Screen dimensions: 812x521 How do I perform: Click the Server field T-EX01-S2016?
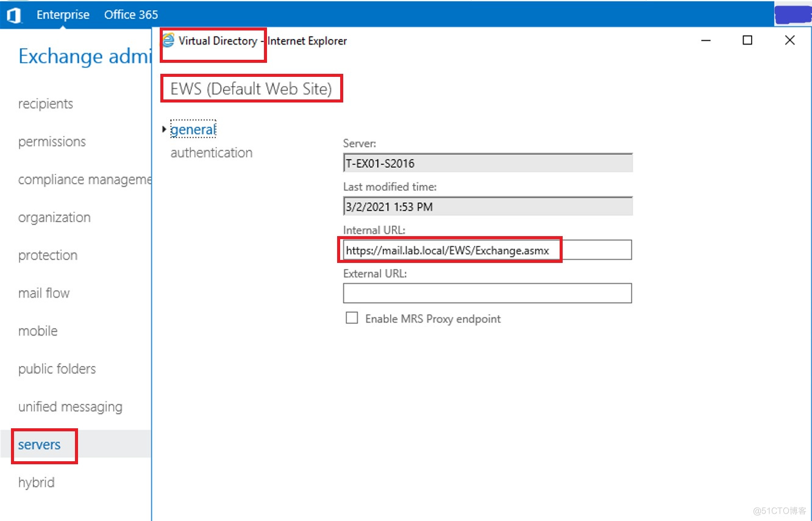pyautogui.click(x=488, y=163)
